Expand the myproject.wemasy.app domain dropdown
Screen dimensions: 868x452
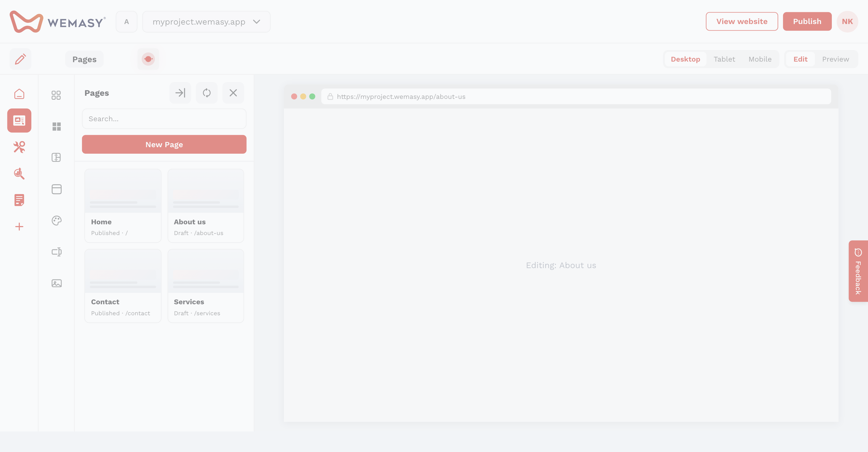tap(206, 21)
